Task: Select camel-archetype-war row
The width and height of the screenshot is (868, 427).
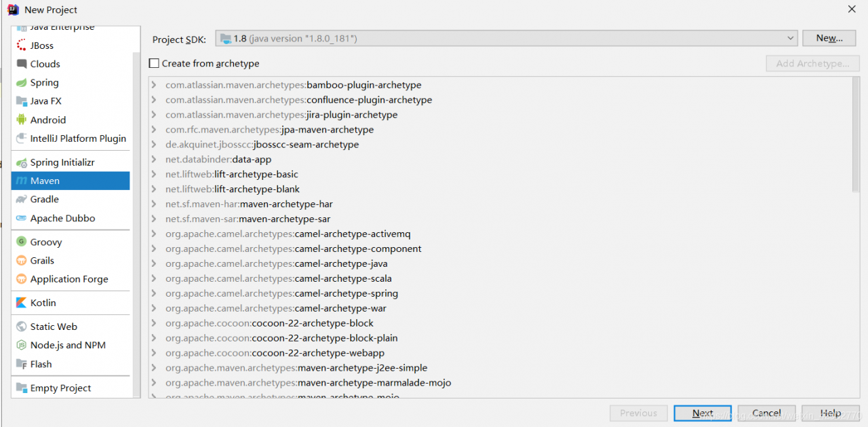Action: tap(500, 309)
